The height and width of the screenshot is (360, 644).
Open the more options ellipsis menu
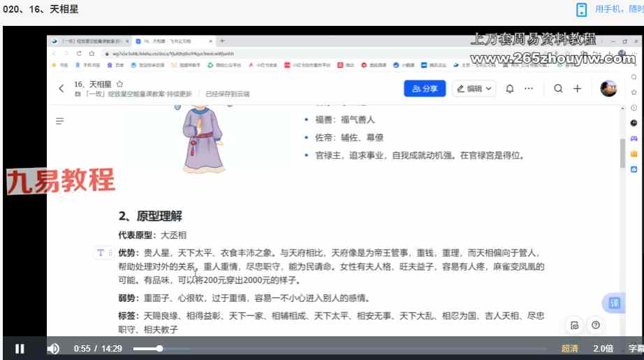(529, 89)
